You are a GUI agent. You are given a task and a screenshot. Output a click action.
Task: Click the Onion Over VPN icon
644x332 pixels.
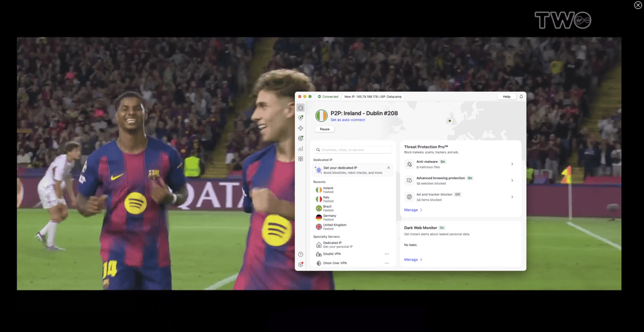pos(319,263)
